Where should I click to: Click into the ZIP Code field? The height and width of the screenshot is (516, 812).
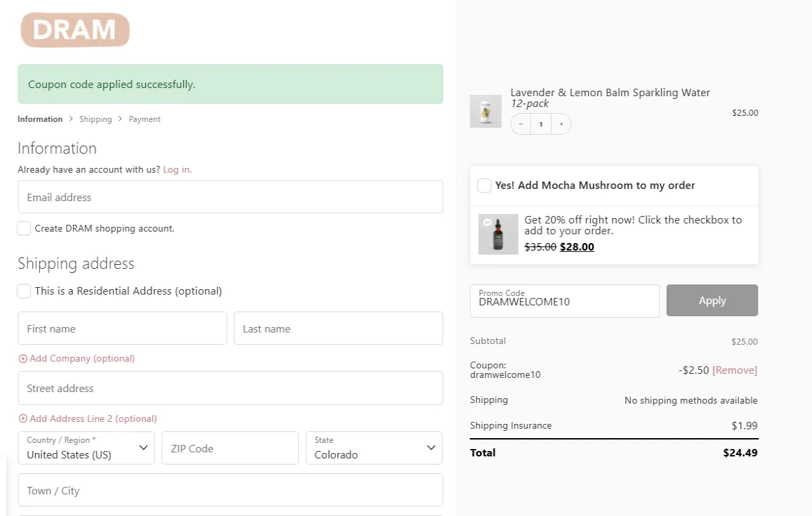[230, 448]
